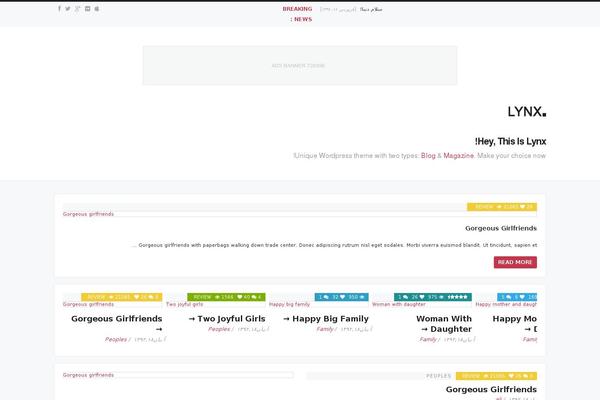Screen dimensions: 600x400
Task: Open the Facebook social icon
Action: pos(59,8)
